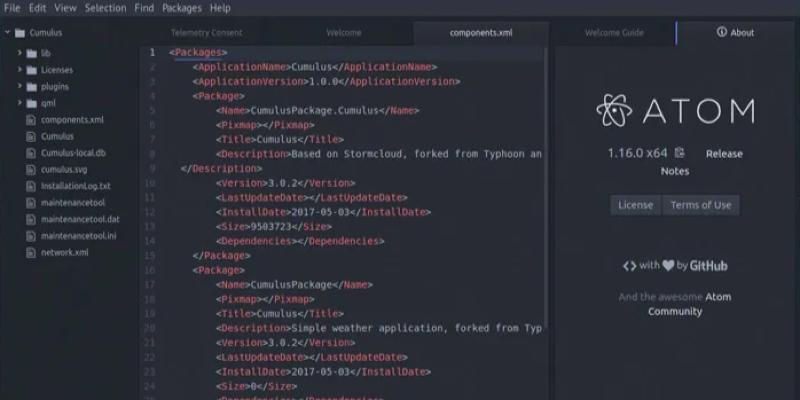Expand the plugins folder arrow
Image resolution: width=800 pixels, height=400 pixels.
[x=20, y=87]
